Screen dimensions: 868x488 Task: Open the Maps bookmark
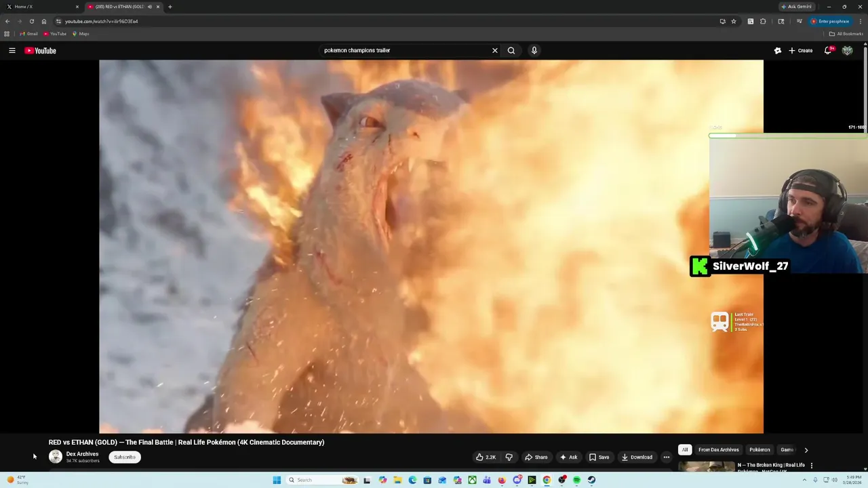coord(81,34)
